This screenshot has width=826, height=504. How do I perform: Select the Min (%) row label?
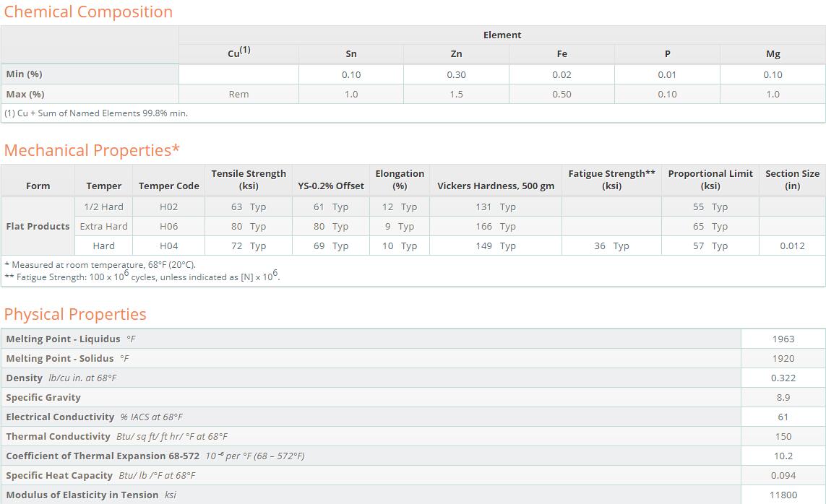click(25, 74)
